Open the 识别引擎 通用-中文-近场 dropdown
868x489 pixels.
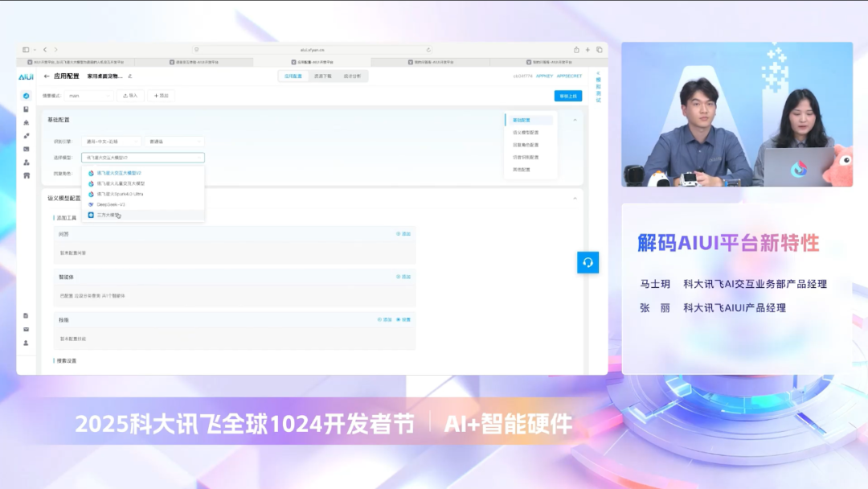[x=111, y=142]
